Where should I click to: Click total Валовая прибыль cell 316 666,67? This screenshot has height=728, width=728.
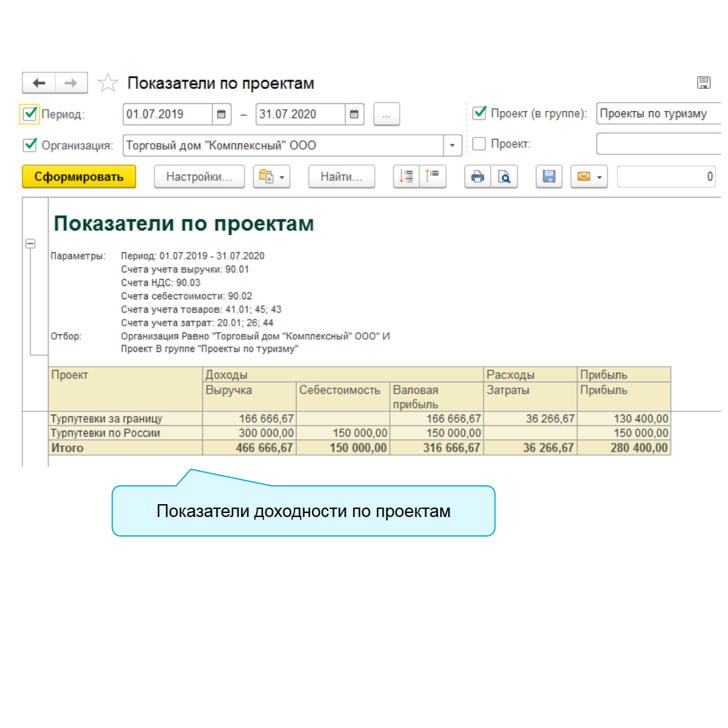point(436,448)
